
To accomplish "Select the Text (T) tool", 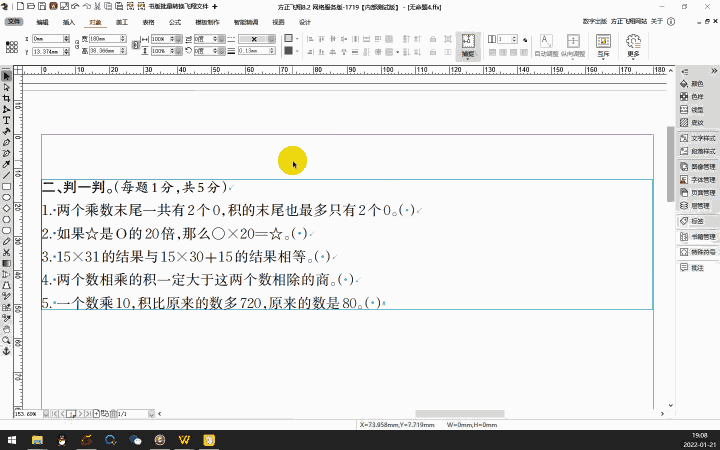I will tap(6, 120).
